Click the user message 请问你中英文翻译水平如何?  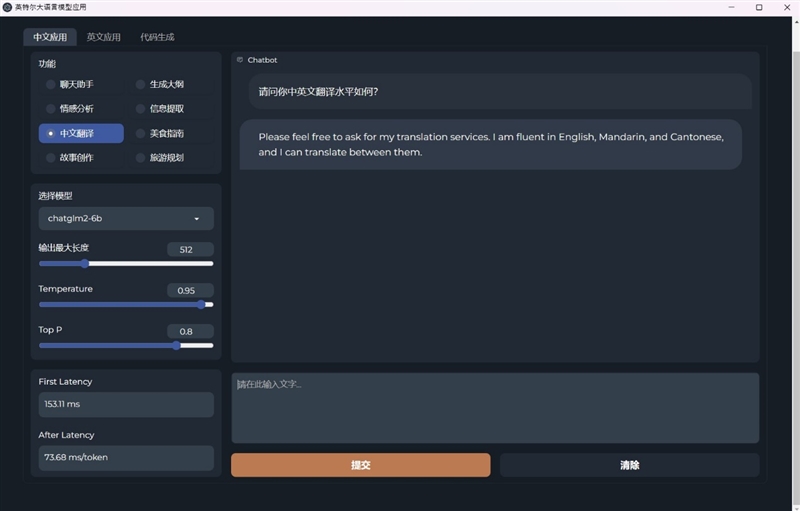500,92
